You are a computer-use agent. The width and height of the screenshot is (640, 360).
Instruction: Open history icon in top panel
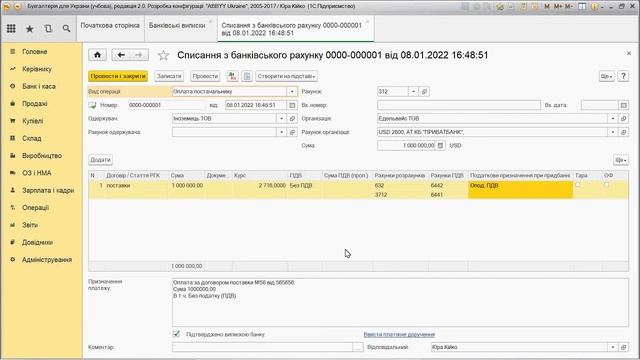[48, 29]
